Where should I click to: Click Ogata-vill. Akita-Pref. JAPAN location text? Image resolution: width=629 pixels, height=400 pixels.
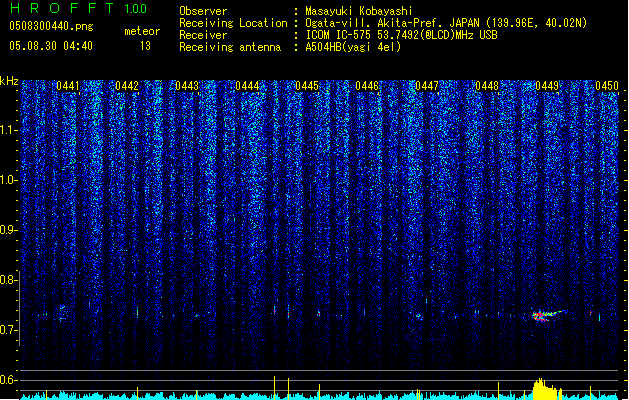pos(446,23)
